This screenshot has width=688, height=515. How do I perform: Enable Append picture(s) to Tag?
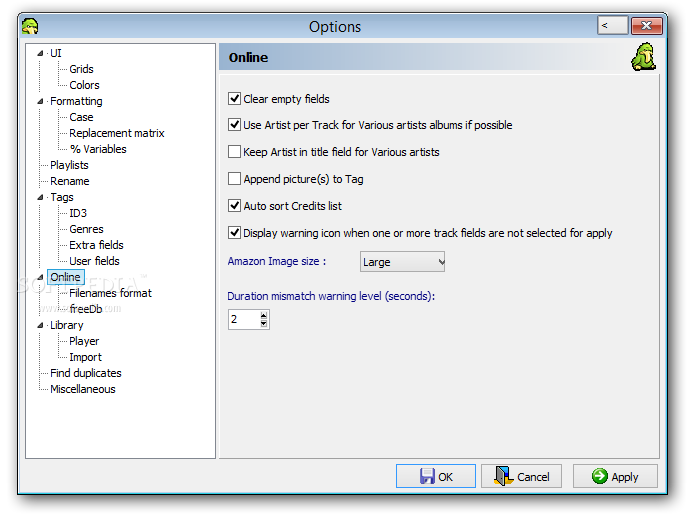234,179
